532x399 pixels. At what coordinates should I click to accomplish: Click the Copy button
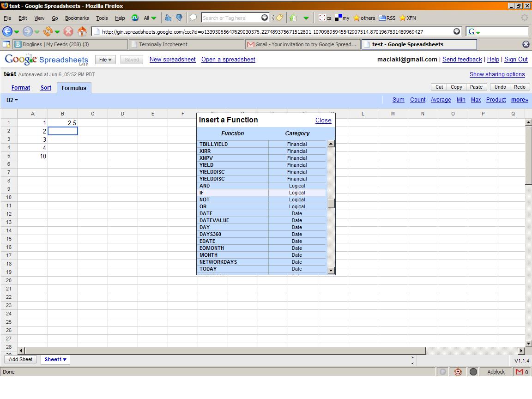pos(456,87)
